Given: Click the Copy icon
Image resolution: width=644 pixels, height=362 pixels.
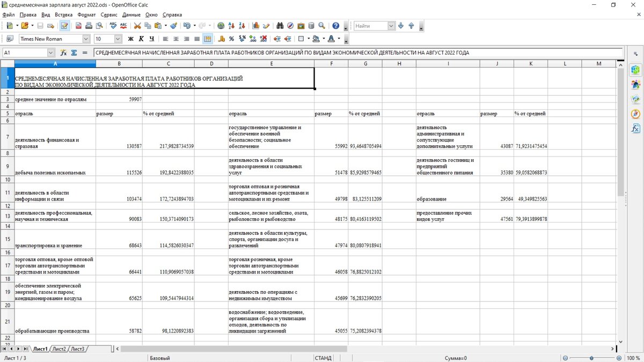Looking at the screenshot, I should tap(148, 26).
